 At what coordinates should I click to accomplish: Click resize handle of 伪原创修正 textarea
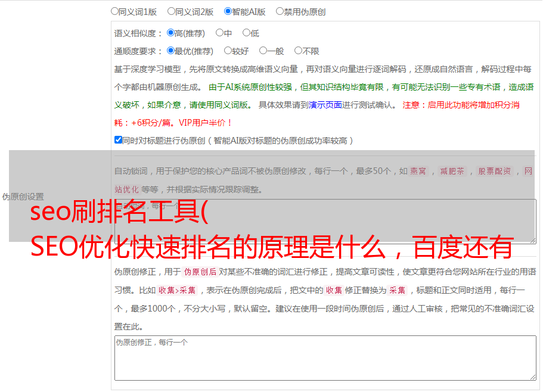click(x=533, y=377)
